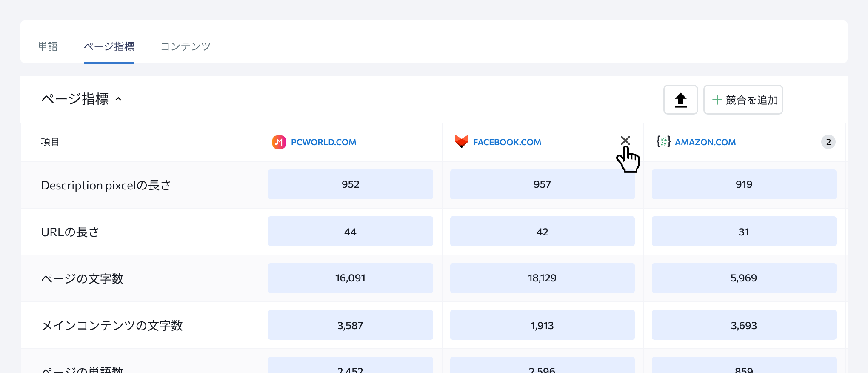Open the AMAZON.COM link
The image size is (868, 373).
coord(705,142)
